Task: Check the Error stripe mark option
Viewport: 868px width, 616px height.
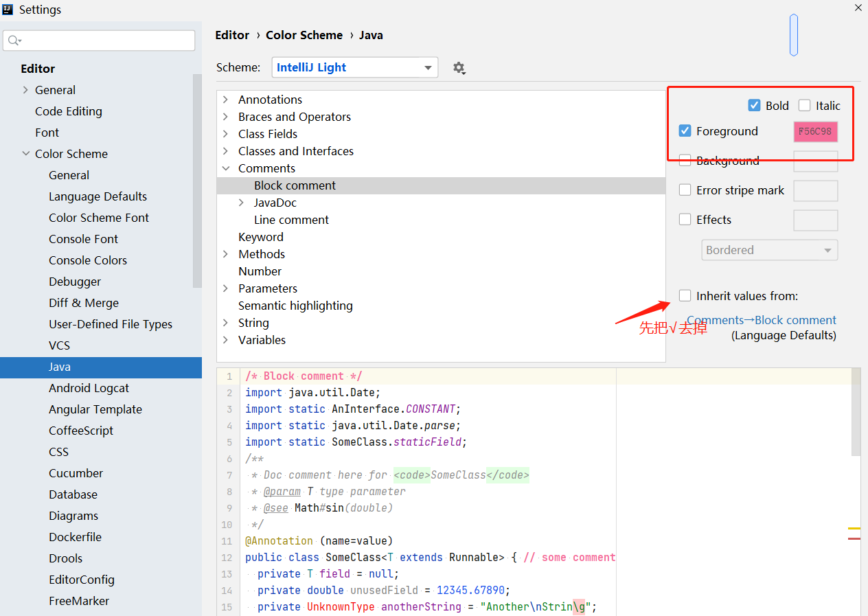Action: pyautogui.click(x=685, y=190)
